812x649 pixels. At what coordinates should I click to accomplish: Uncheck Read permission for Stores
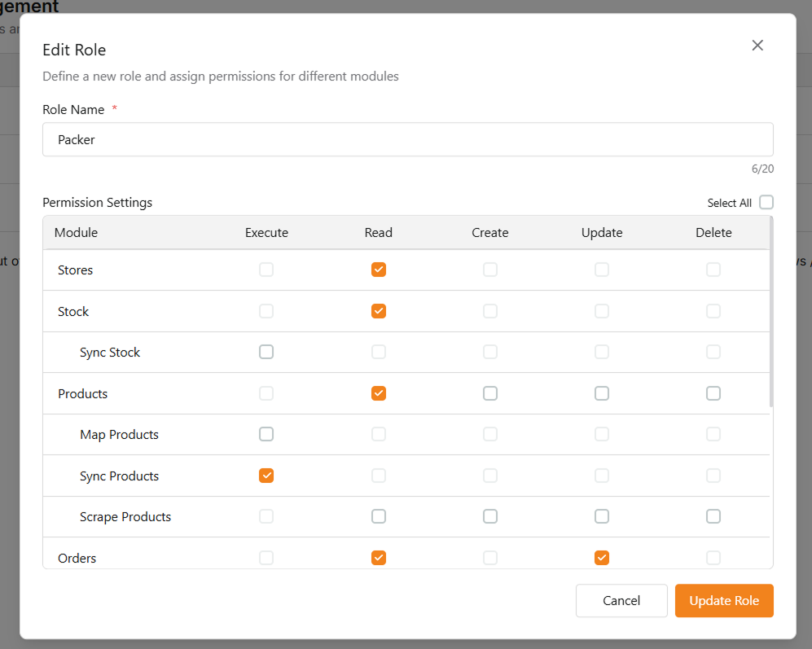coord(379,270)
